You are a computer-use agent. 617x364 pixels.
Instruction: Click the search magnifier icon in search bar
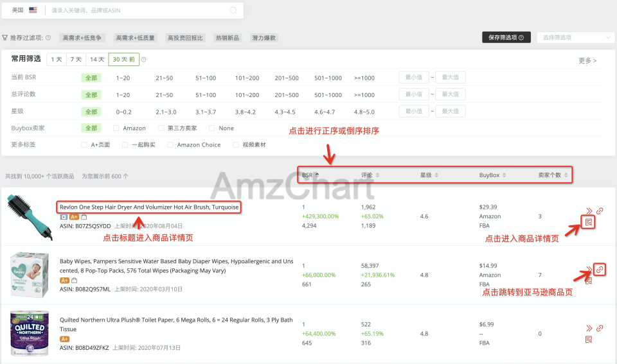pyautogui.click(x=233, y=10)
